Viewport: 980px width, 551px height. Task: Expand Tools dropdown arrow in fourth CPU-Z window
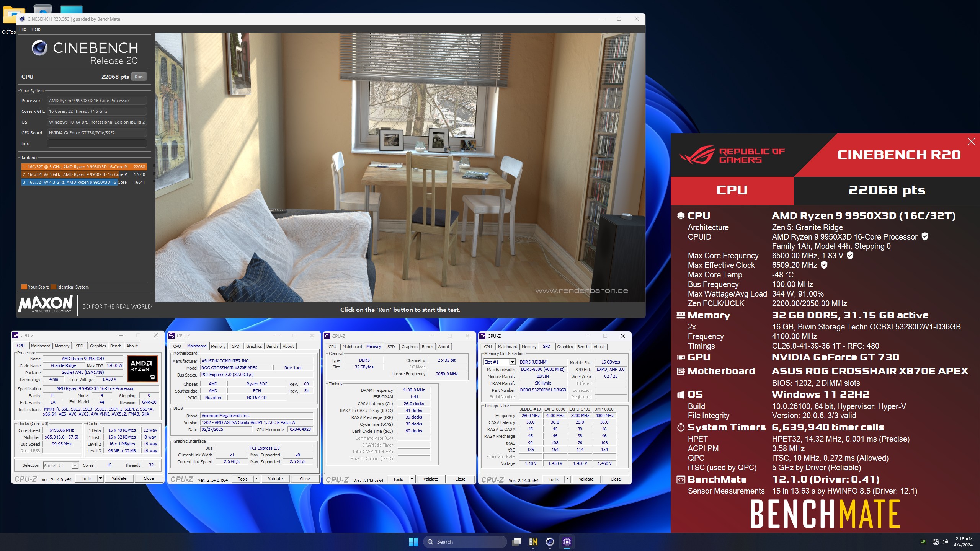click(567, 479)
